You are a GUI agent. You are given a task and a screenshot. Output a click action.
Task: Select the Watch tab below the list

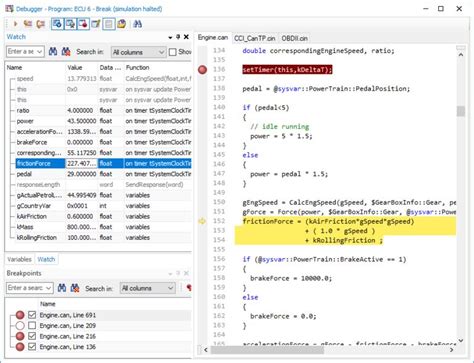coord(46,259)
